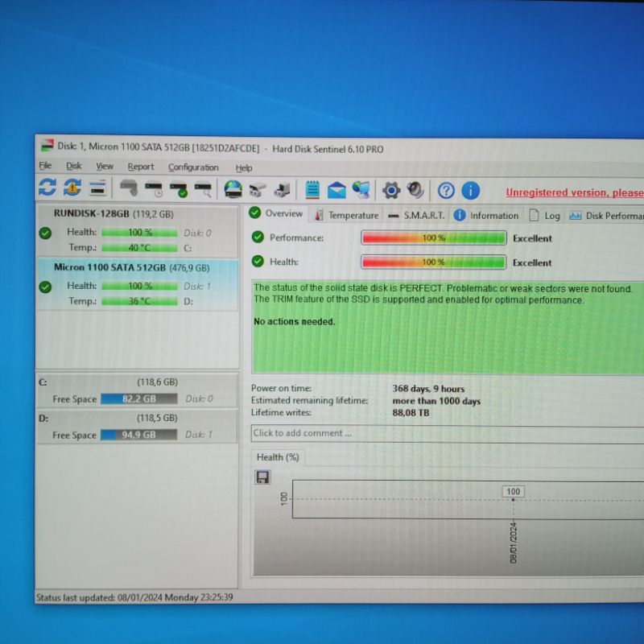This screenshot has width=644, height=644.
Task: Click the blue notepad report icon
Action: (x=312, y=190)
